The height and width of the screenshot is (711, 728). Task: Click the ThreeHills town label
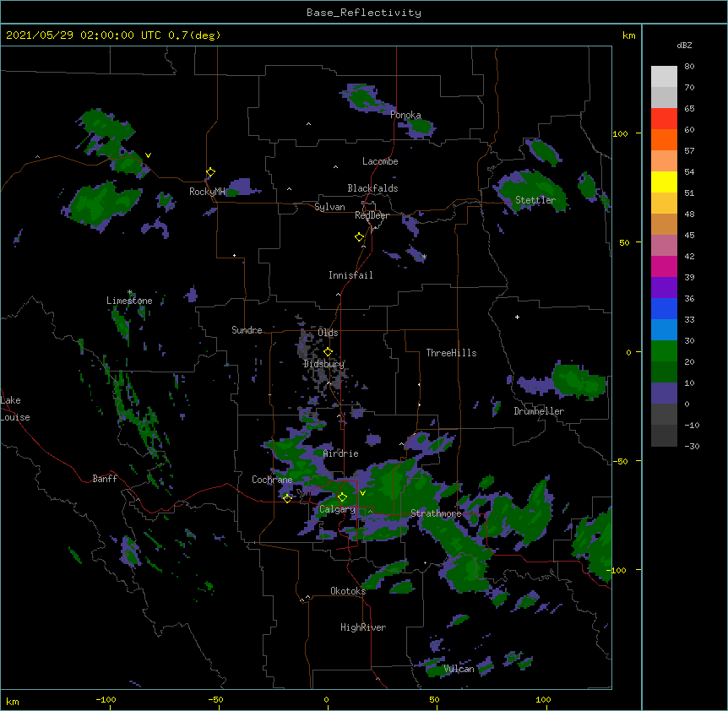[451, 353]
